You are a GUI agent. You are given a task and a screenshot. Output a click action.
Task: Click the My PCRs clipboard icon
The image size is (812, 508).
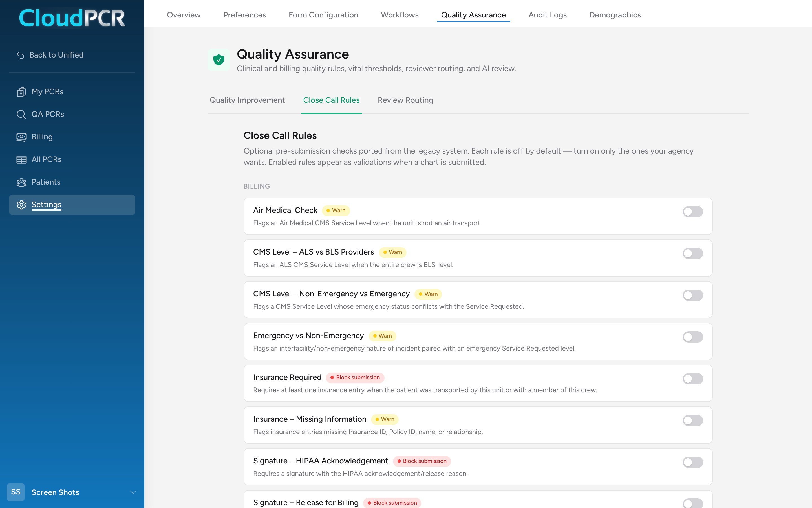[x=21, y=92]
